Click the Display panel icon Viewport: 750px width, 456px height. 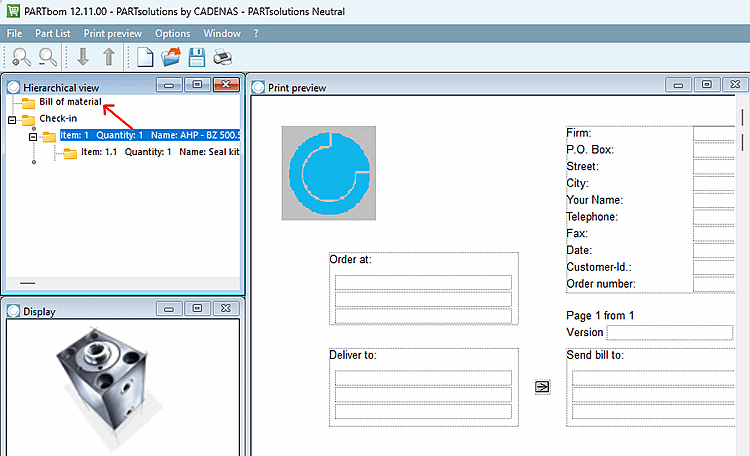point(13,311)
